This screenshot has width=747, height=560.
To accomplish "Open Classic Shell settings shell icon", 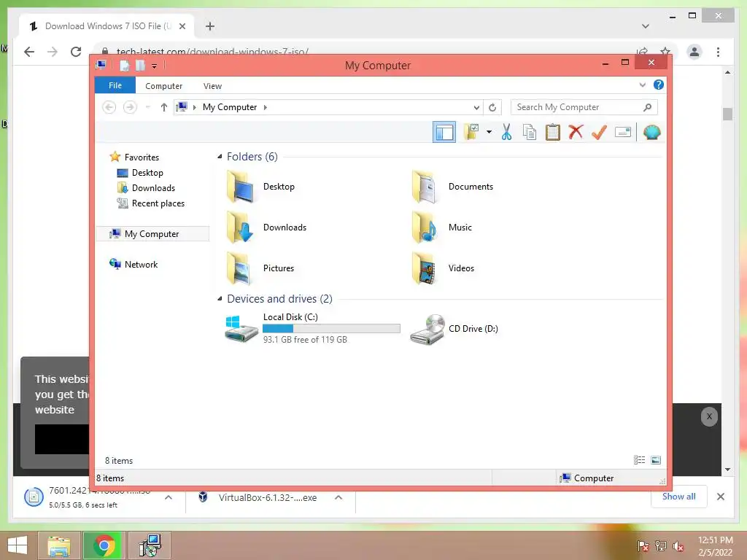I will pos(651,132).
